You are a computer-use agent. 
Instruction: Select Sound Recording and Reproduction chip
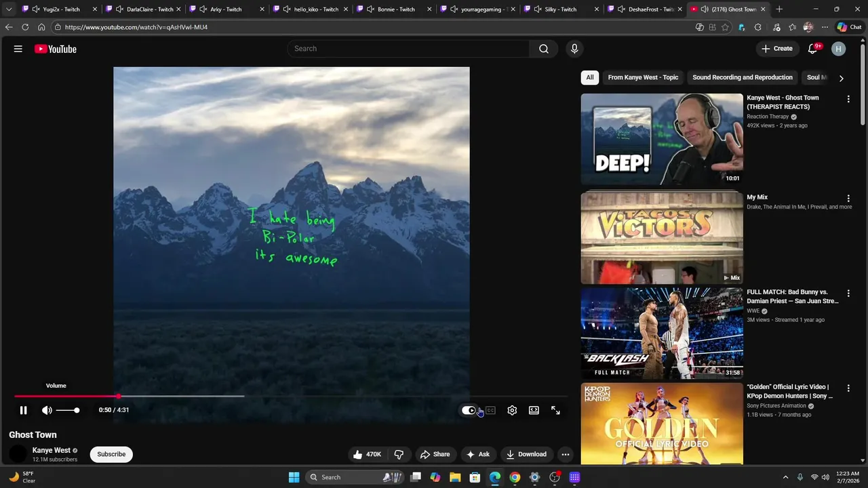click(743, 77)
